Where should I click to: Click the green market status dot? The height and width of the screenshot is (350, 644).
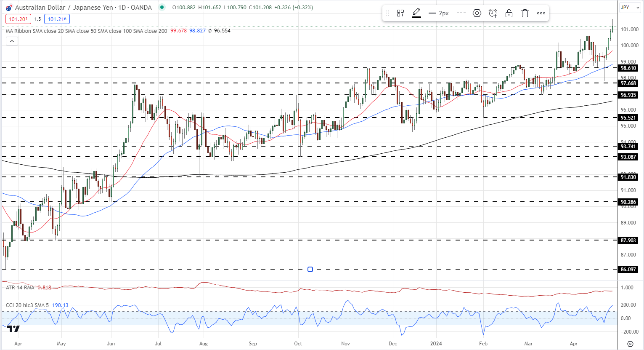click(162, 8)
